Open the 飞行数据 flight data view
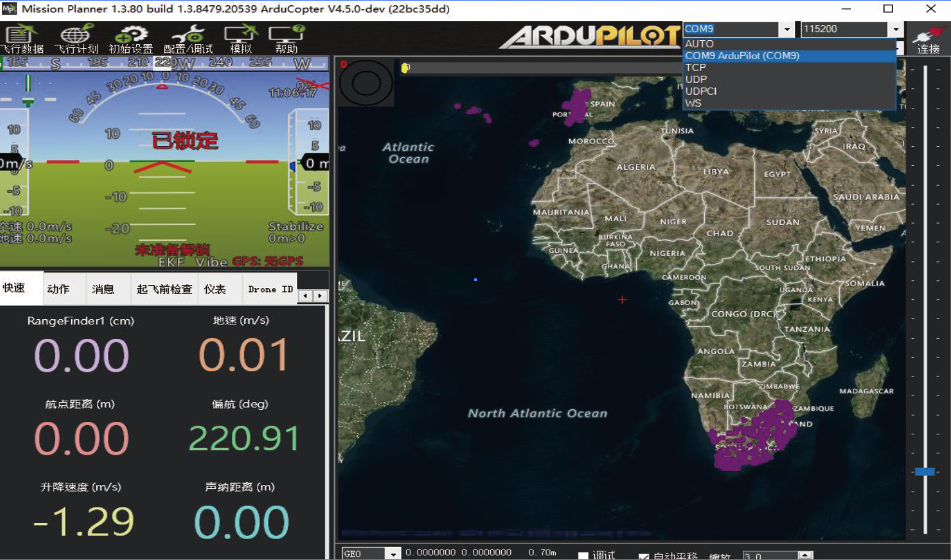The image size is (951, 560). [x=22, y=39]
